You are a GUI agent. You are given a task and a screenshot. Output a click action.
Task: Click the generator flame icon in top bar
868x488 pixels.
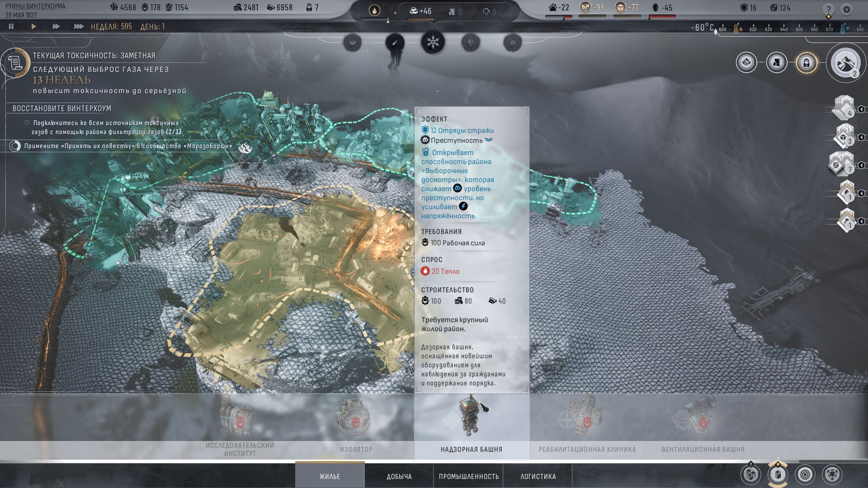[x=374, y=10]
